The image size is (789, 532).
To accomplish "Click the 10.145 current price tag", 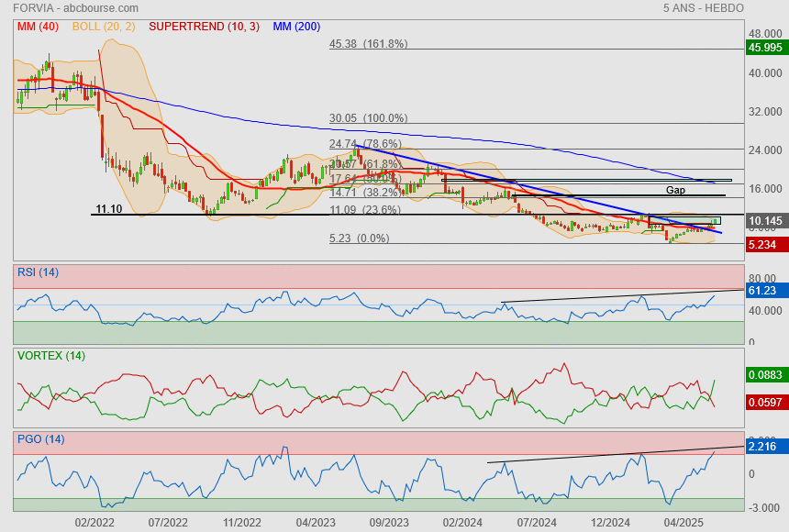I will click(765, 220).
